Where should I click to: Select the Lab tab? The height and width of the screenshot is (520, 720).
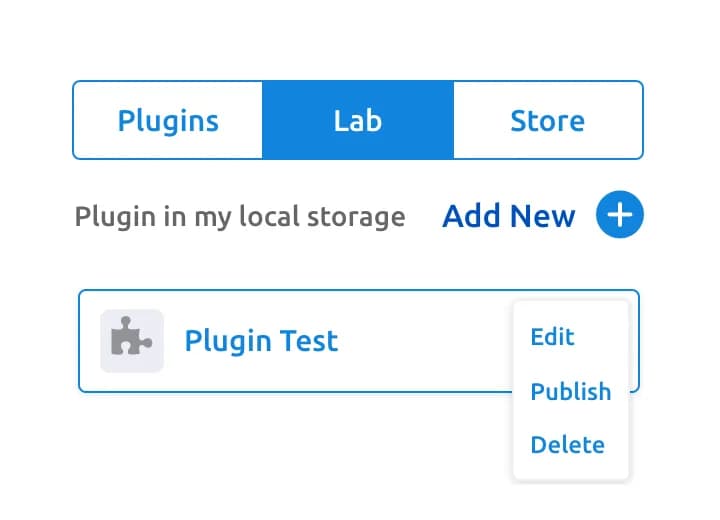click(358, 120)
